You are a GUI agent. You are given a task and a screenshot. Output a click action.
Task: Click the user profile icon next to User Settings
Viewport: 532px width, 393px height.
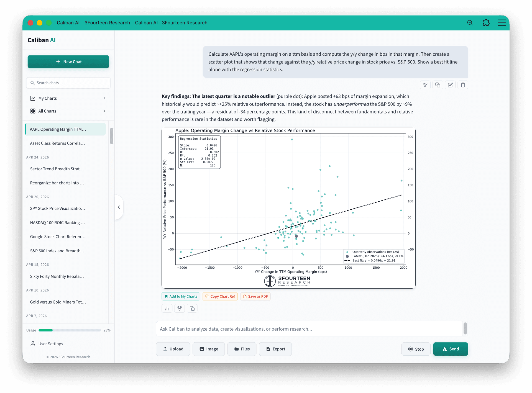(33, 344)
